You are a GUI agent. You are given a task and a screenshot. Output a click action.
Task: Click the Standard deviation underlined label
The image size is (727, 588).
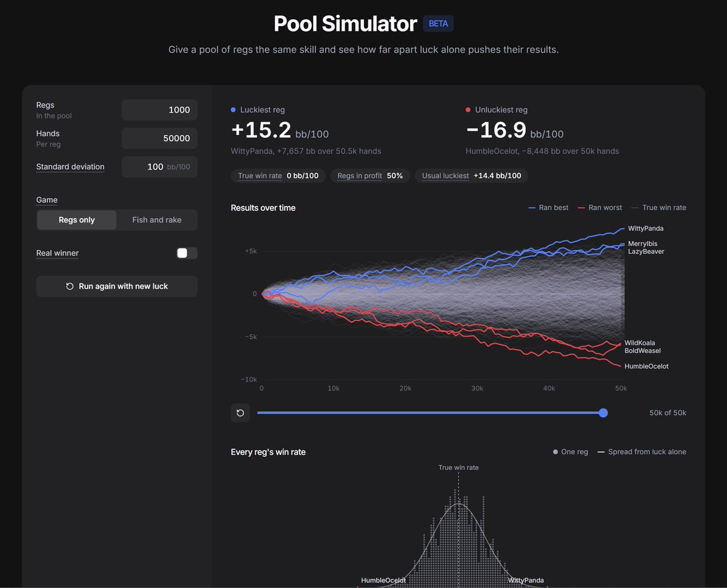point(70,167)
